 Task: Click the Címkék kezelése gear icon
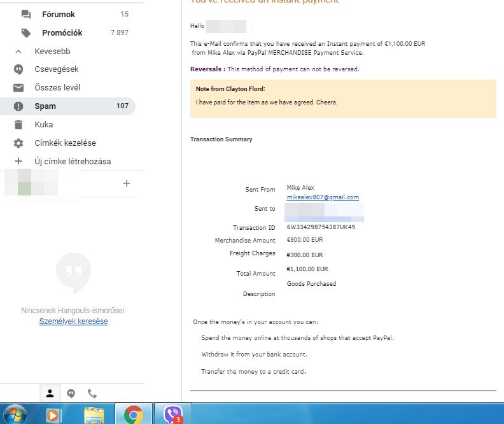18,143
